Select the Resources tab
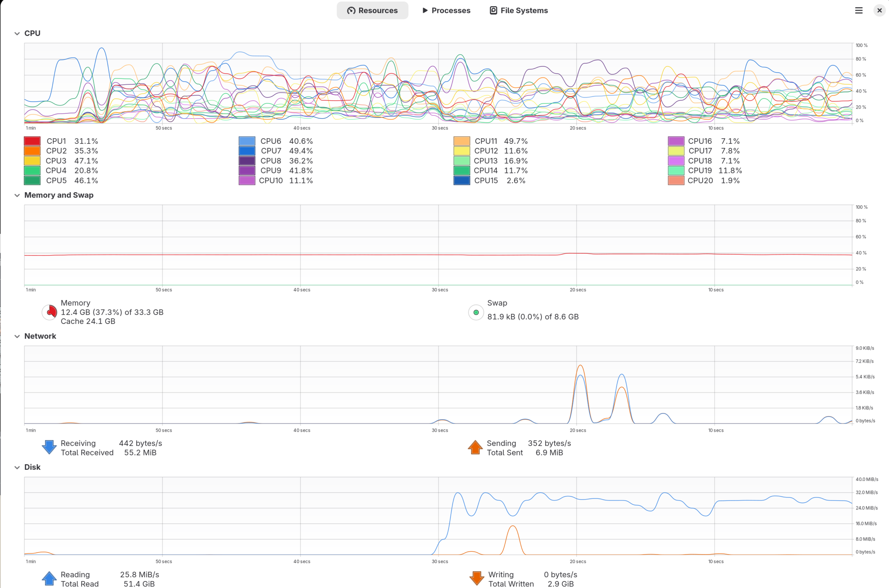The width and height of the screenshot is (889, 588). pyautogui.click(x=372, y=10)
